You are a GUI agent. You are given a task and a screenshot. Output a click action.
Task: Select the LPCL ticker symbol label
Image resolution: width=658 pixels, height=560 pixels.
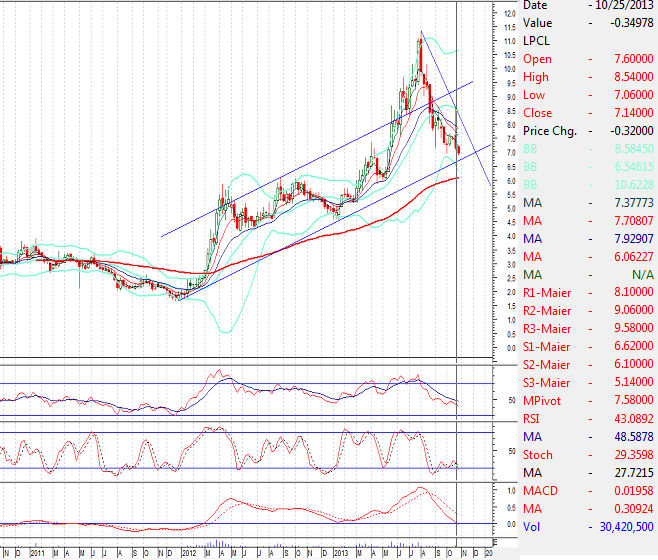[537, 41]
